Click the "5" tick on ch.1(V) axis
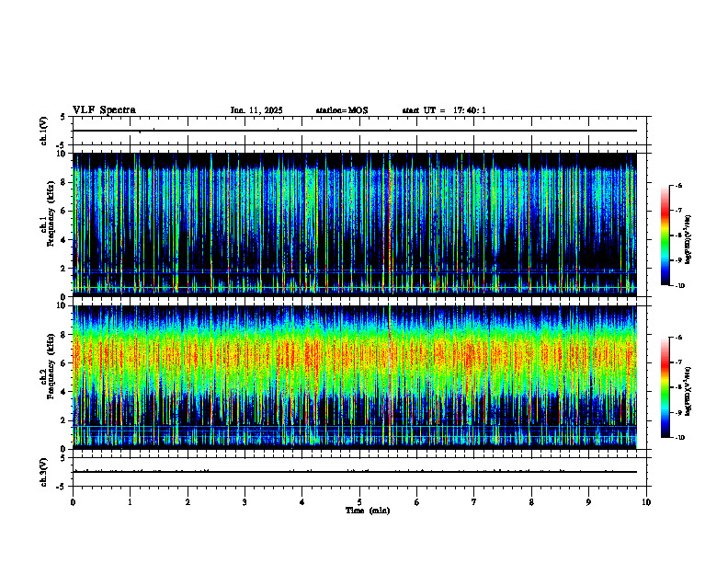 63,117
